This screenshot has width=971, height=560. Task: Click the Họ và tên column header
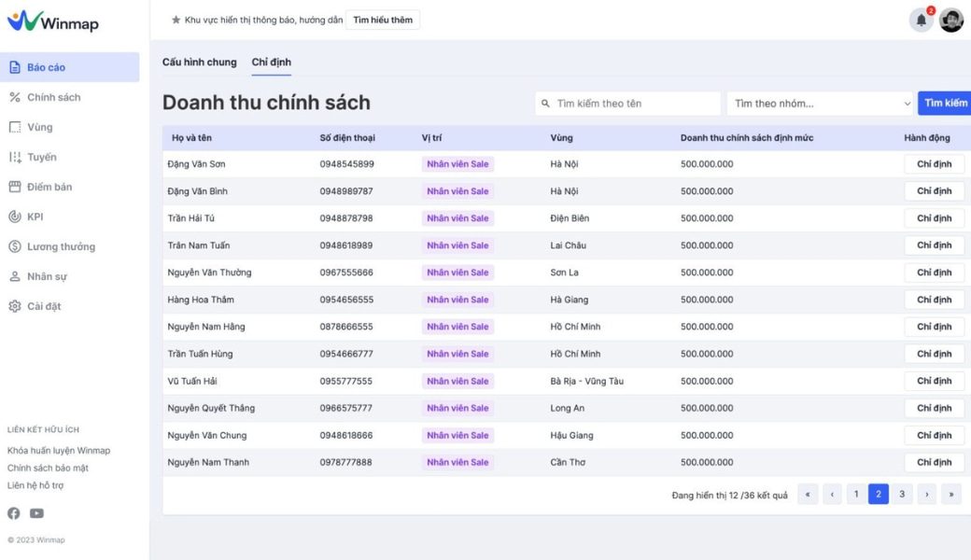(x=191, y=138)
